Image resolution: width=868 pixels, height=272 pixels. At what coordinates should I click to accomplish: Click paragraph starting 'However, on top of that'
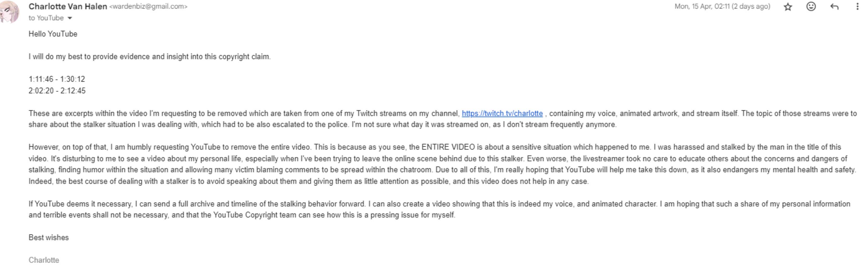pos(442,164)
